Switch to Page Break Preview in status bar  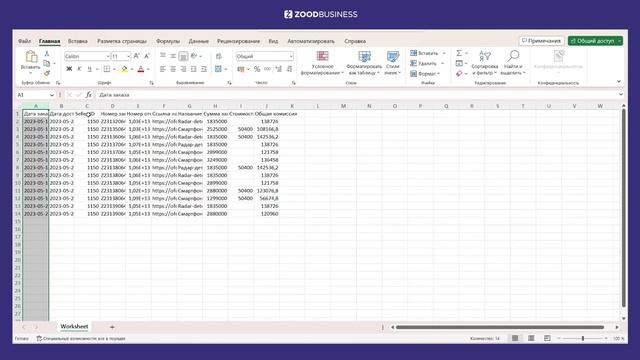click(547, 338)
